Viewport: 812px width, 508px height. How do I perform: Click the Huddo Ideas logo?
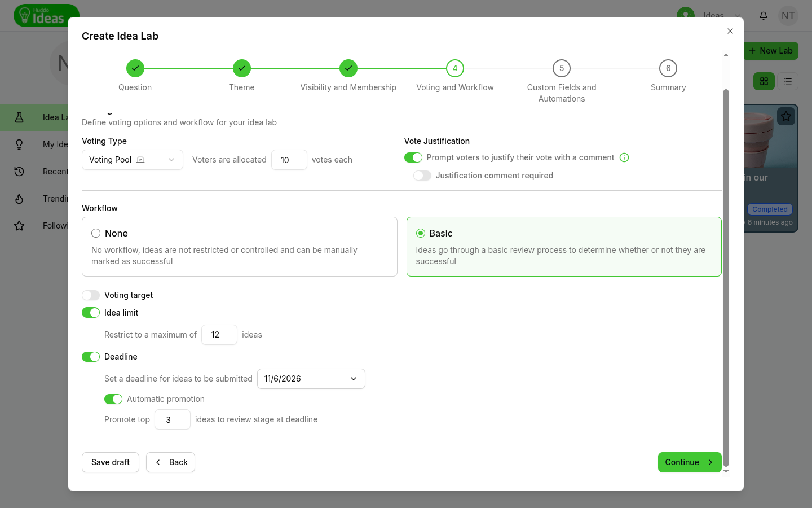click(x=46, y=16)
